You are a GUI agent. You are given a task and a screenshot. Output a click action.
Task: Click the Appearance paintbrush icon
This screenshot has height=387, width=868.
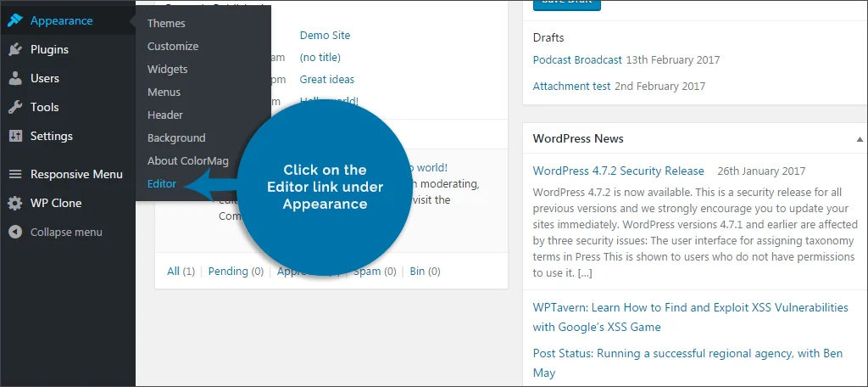[15, 20]
